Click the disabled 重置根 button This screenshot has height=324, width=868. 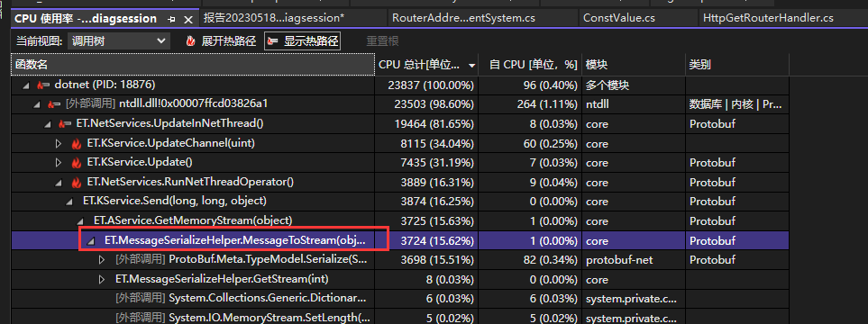click(x=382, y=40)
